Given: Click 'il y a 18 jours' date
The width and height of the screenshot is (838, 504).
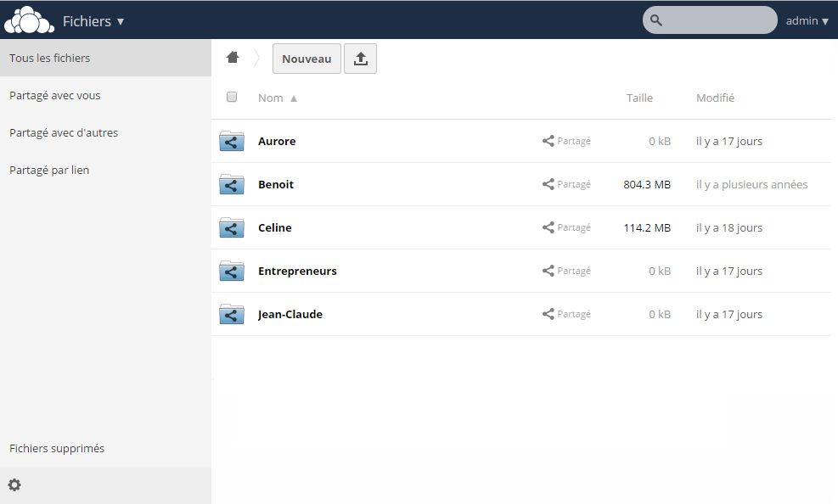Looking at the screenshot, I should (729, 227).
